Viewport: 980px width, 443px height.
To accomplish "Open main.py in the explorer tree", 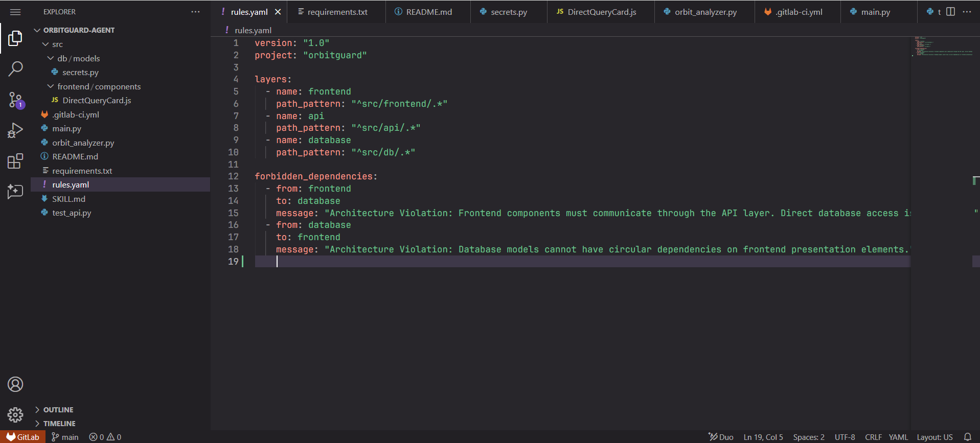I will coord(66,129).
